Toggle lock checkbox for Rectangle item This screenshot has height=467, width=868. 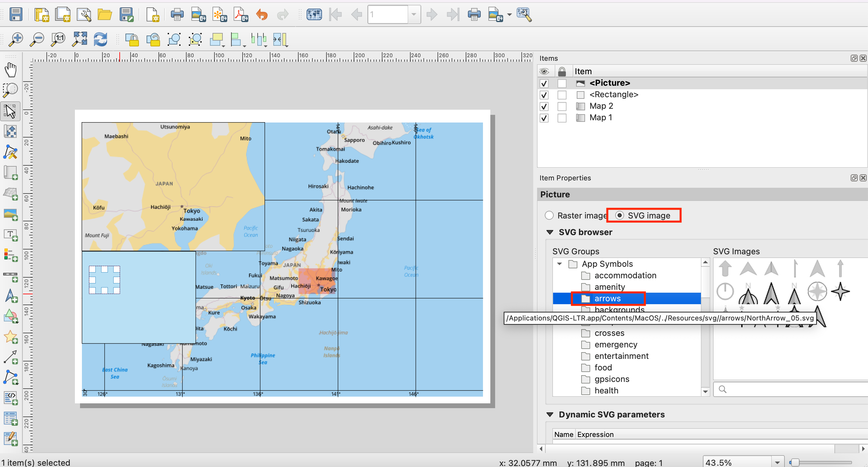pyautogui.click(x=562, y=95)
